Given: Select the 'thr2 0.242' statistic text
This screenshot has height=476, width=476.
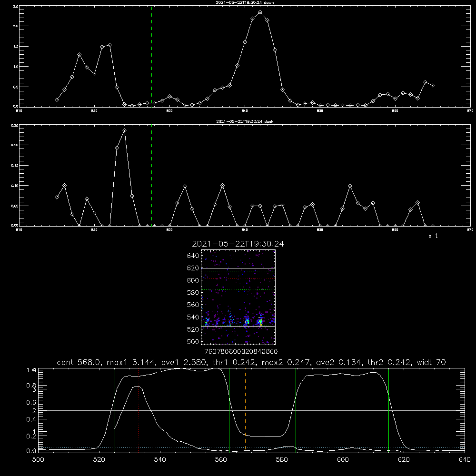Looking at the screenshot, I should tap(389, 362).
